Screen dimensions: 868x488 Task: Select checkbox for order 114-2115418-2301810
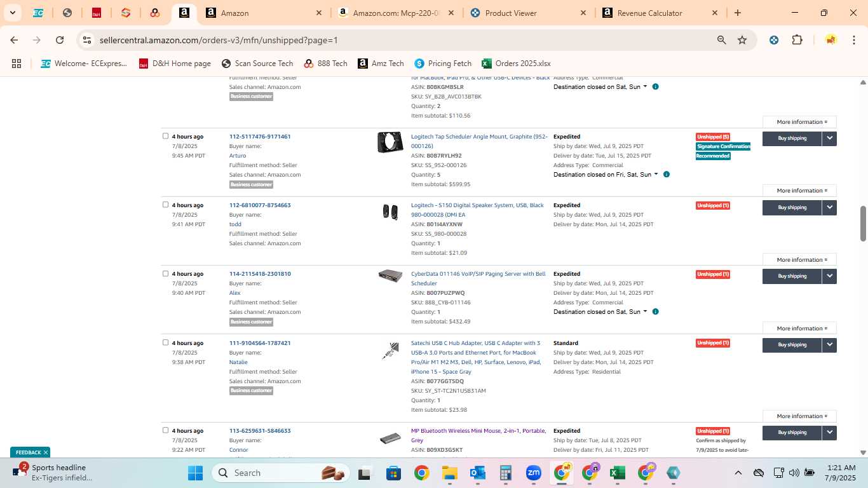click(x=165, y=273)
